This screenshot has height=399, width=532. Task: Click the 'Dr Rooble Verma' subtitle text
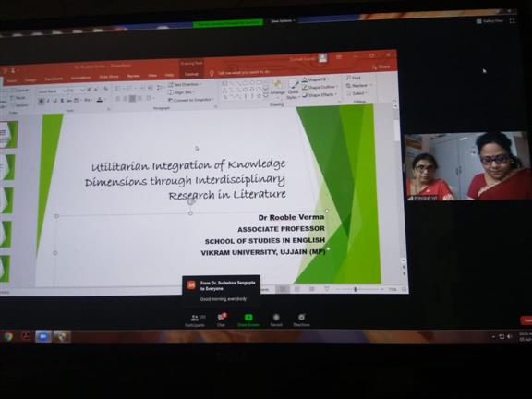click(x=291, y=217)
